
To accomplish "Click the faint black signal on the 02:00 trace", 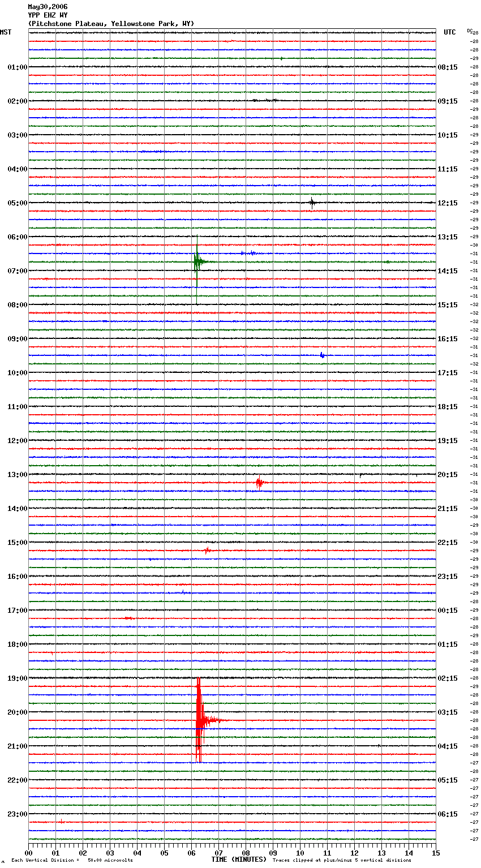I will (x=266, y=101).
